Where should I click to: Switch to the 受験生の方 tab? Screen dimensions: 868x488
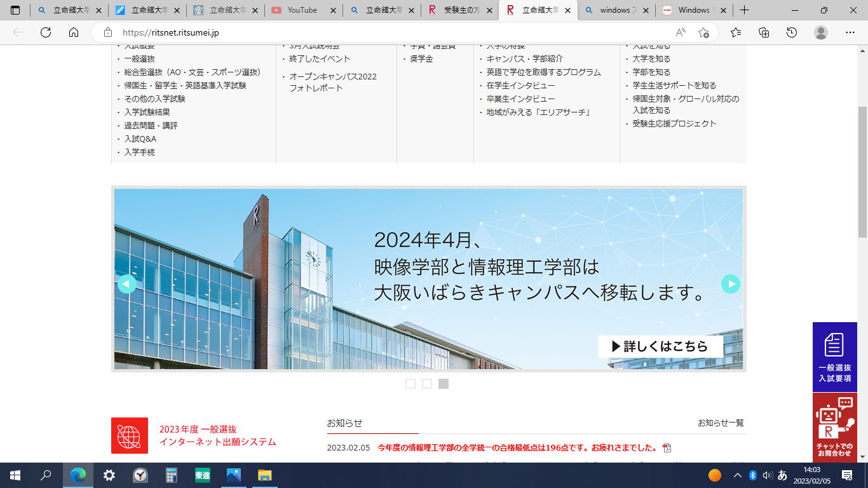[x=461, y=10]
